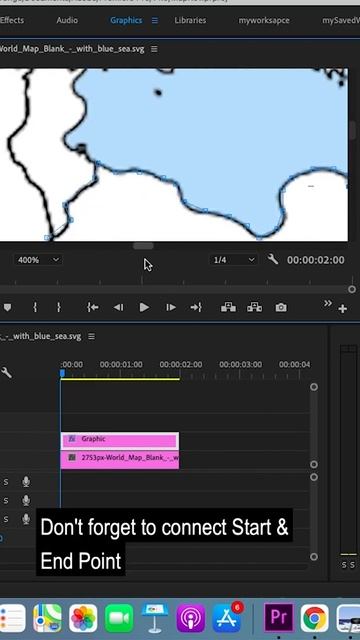The height and width of the screenshot is (640, 360).
Task: Go to Out point
Action: click(x=196, y=307)
